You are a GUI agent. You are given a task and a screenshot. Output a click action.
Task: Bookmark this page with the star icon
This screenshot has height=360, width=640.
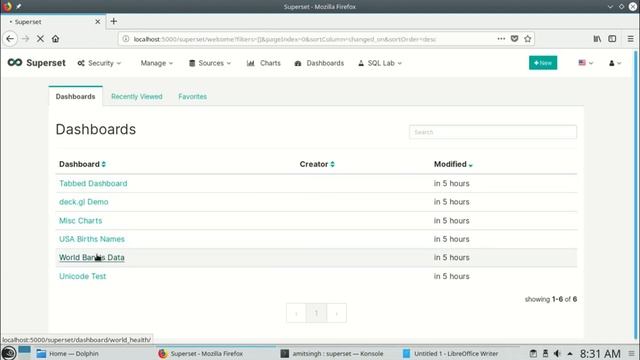pos(528,39)
